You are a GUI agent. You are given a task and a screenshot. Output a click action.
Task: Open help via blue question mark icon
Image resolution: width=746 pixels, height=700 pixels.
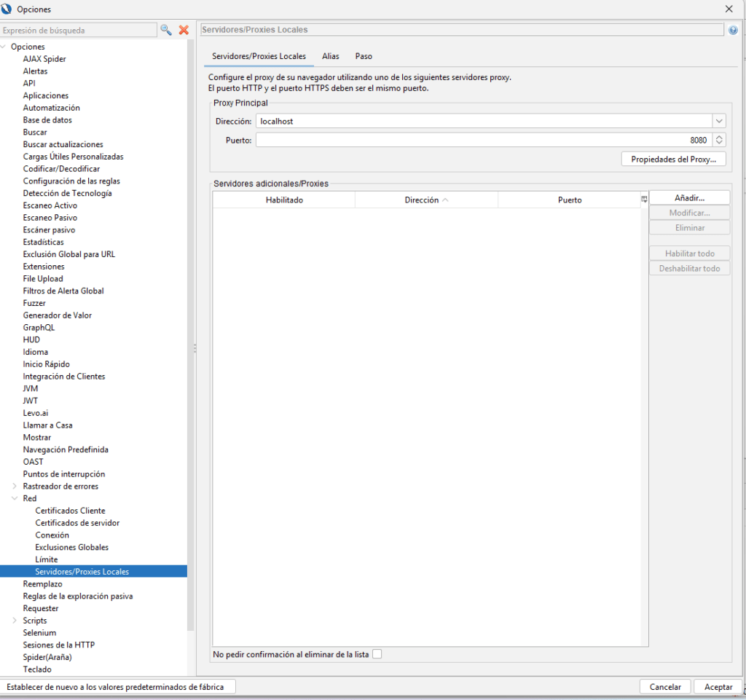733,31
